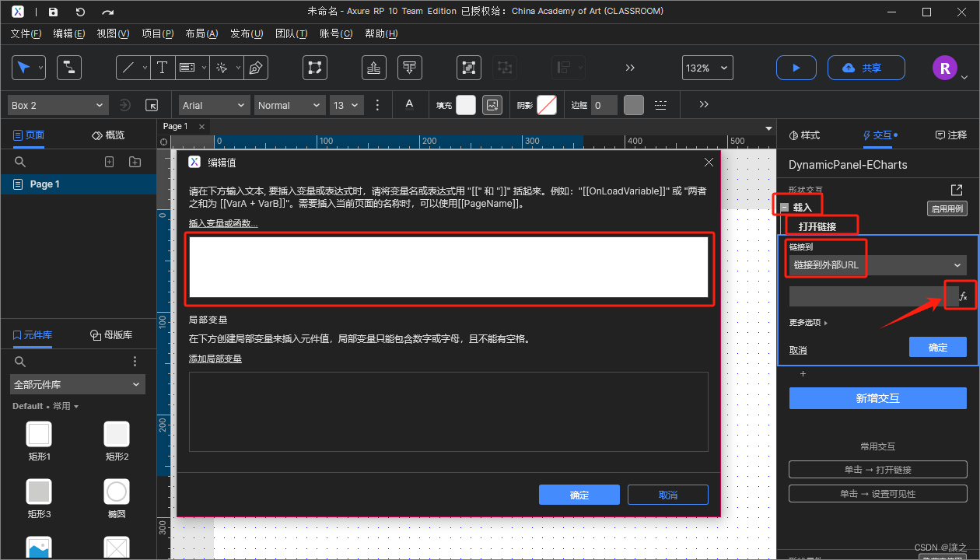
Task: Click 添加局部变量 link
Action: click(x=215, y=359)
